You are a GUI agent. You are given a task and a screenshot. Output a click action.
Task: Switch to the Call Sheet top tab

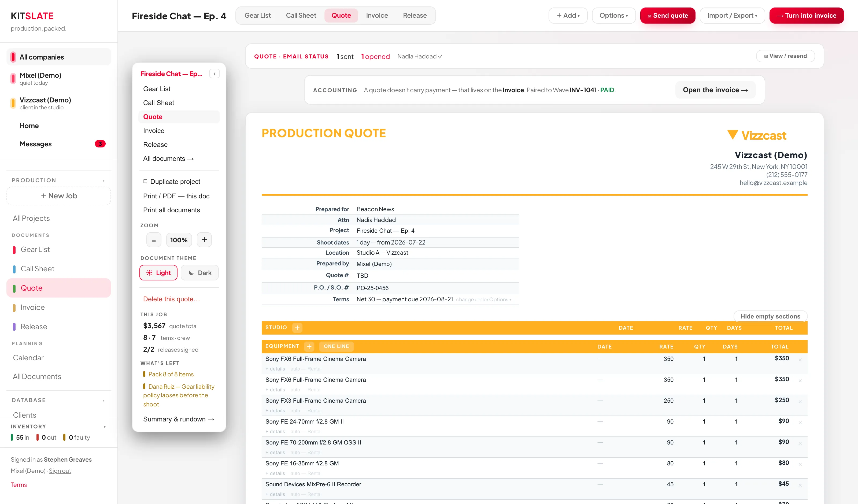coord(301,15)
